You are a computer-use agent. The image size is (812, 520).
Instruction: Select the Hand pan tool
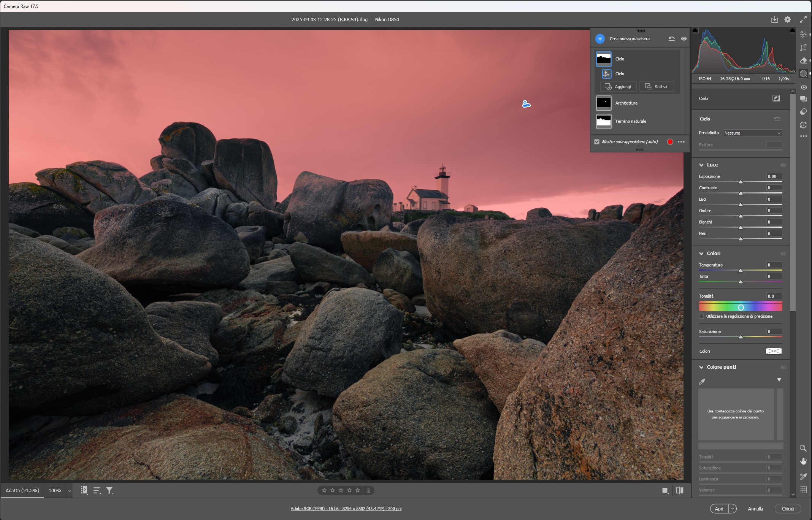click(x=803, y=461)
